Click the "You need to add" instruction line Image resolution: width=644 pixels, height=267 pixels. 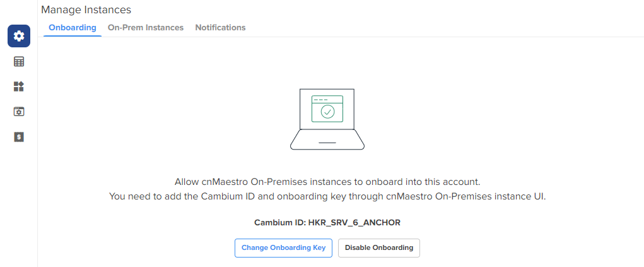327,196
